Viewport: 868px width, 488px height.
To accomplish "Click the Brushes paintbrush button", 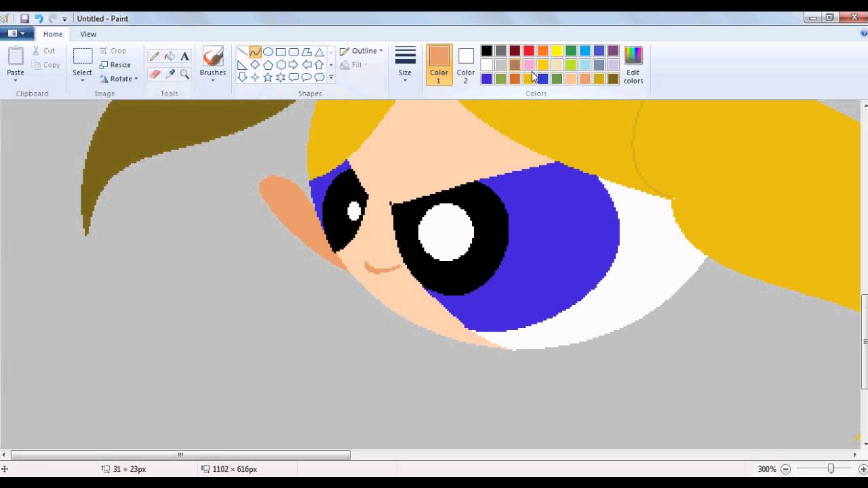I will [x=213, y=57].
